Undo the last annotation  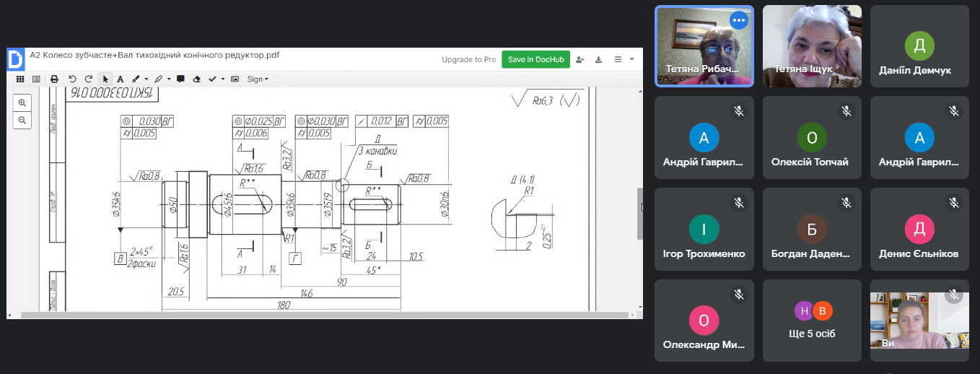pyautogui.click(x=72, y=79)
